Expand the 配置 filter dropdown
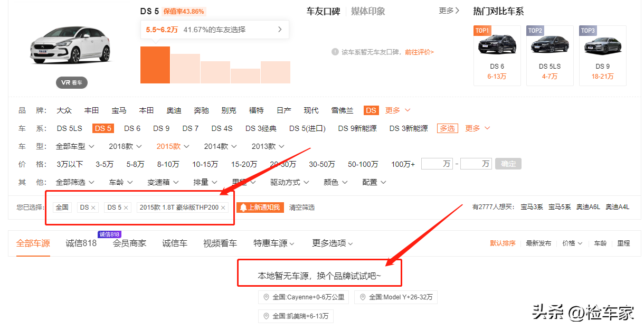The height and width of the screenshot is (330, 644). (374, 182)
